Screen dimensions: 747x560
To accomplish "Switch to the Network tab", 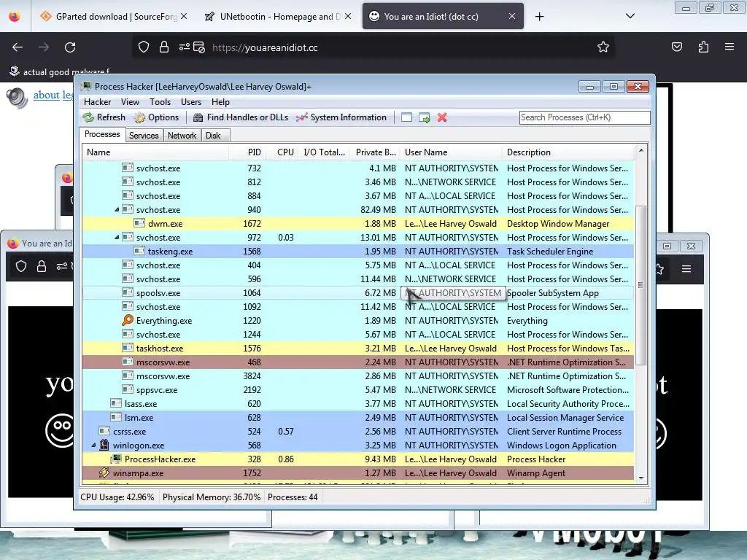I will pos(182,136).
